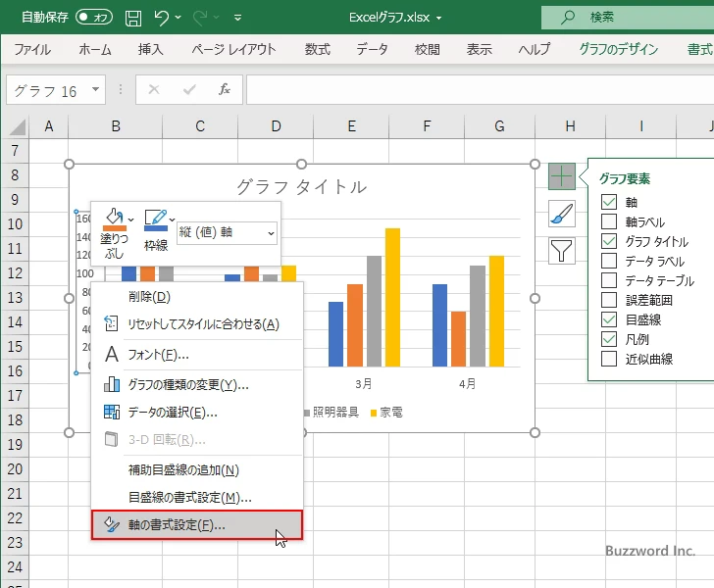Switch to the ヘルプ tab
This screenshot has width=714, height=588.
tap(535, 49)
